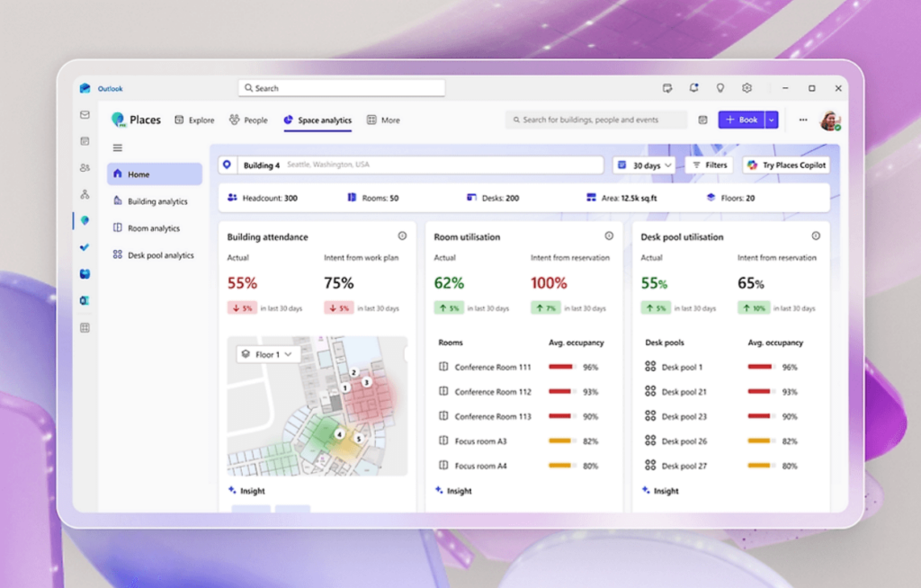Click the lightbulb tips icon
The image size is (921, 588).
pos(720,88)
